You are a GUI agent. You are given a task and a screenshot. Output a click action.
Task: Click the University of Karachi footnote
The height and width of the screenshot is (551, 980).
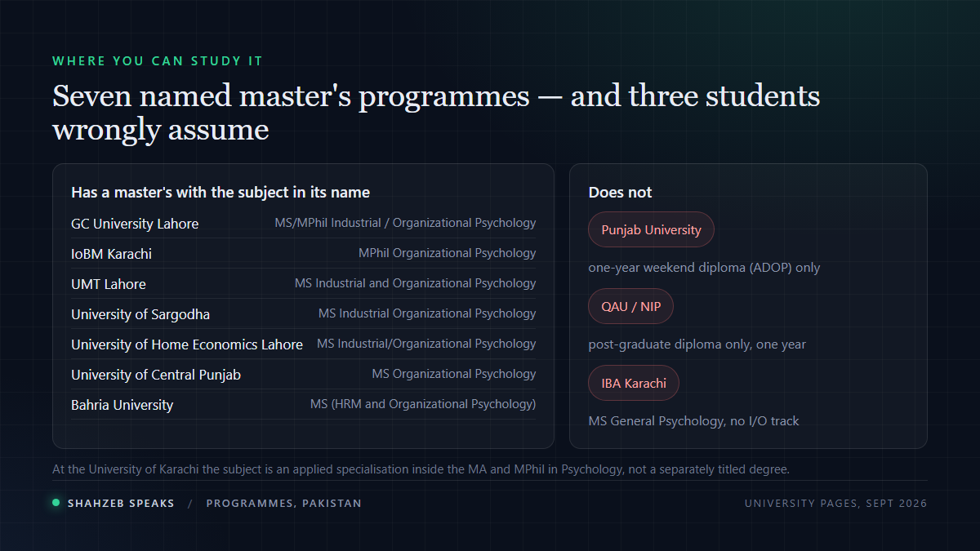[x=421, y=469]
